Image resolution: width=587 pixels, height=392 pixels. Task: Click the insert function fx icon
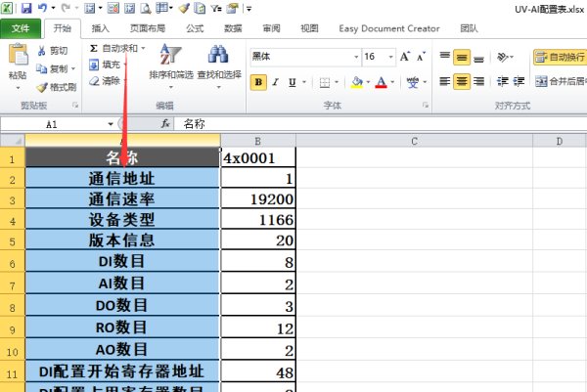coord(165,124)
